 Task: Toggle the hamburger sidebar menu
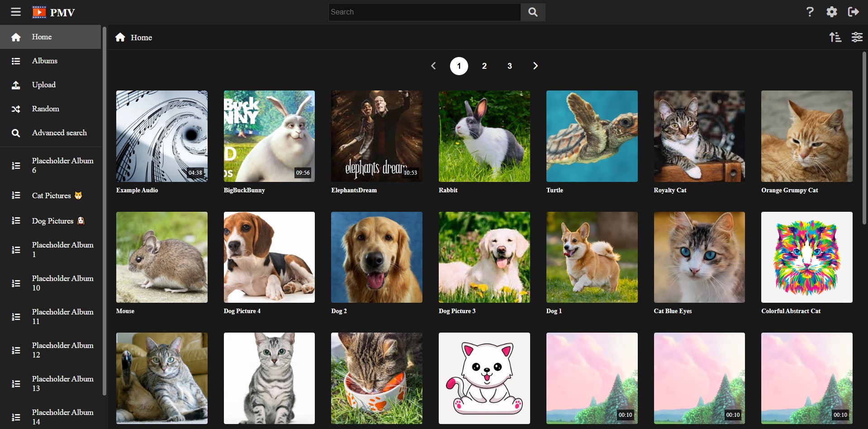point(16,12)
